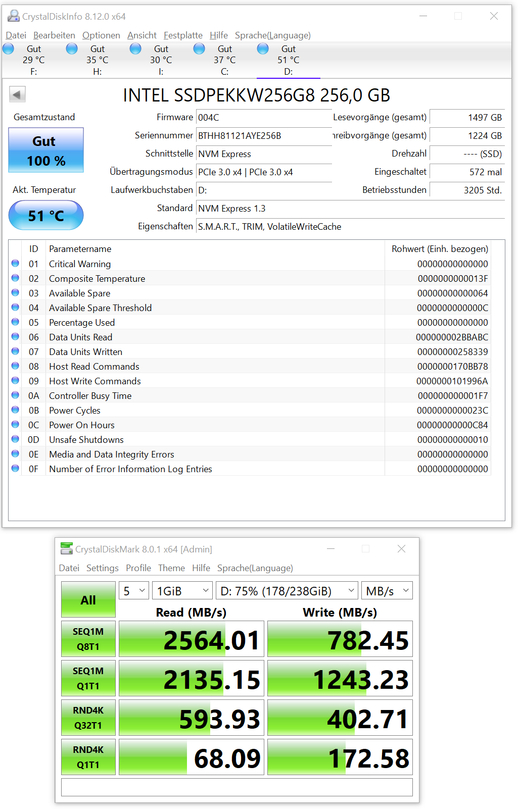The width and height of the screenshot is (519, 812).
Task: Click status dot for Percentage Used row
Action: (x=15, y=322)
